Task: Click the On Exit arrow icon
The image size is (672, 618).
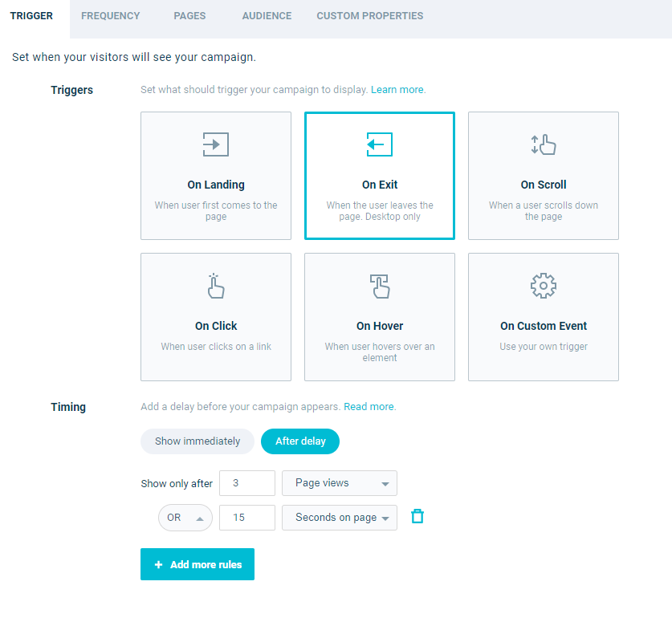Action: tap(379, 144)
